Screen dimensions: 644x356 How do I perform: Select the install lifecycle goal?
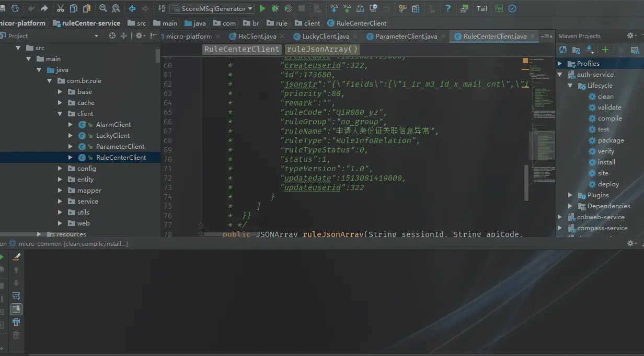coord(602,162)
